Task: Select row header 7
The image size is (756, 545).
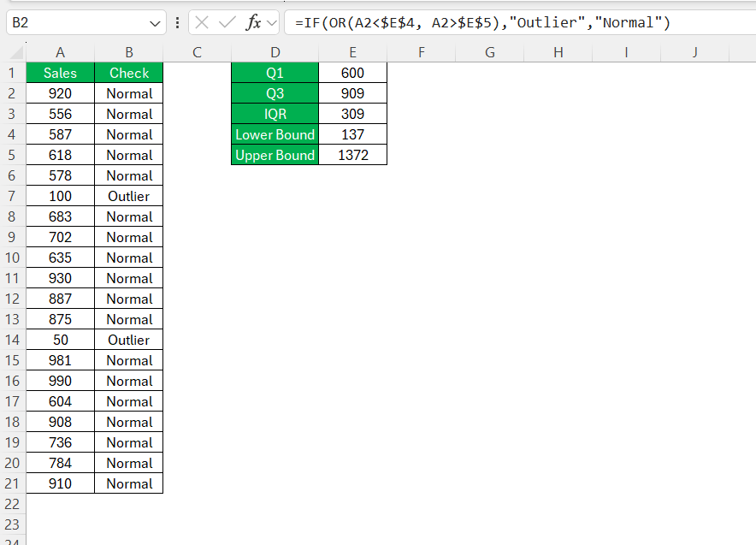Action: click(12, 196)
